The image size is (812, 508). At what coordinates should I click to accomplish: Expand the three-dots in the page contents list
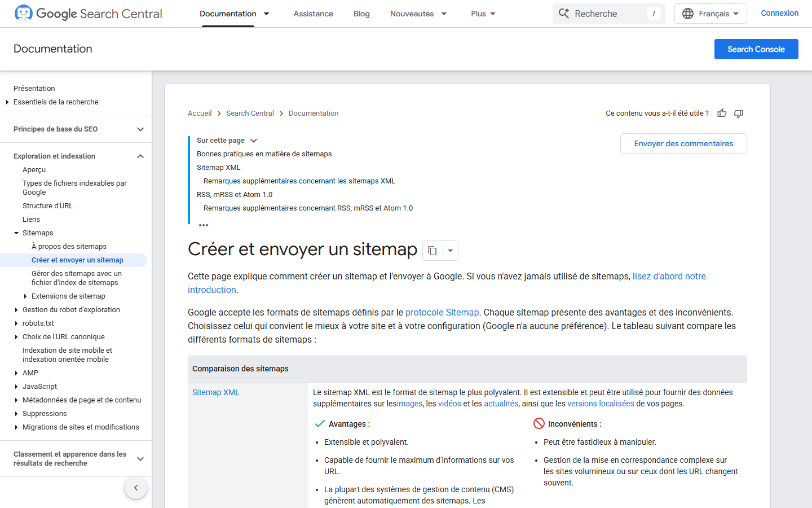click(204, 225)
